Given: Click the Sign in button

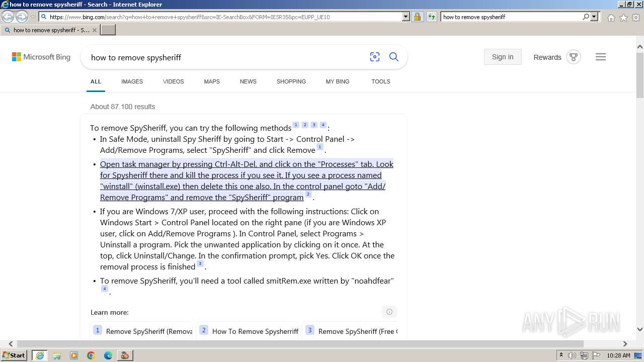Looking at the screenshot, I should coord(503,57).
